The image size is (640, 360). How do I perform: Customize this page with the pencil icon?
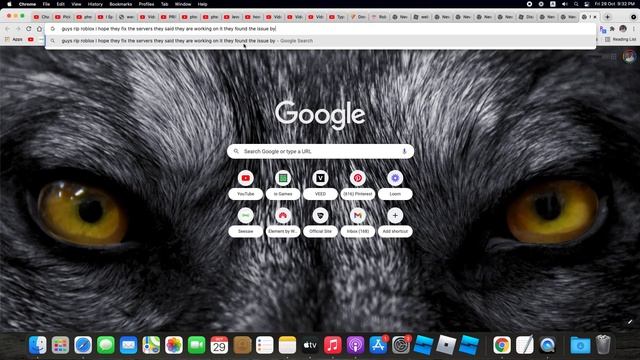(630, 322)
